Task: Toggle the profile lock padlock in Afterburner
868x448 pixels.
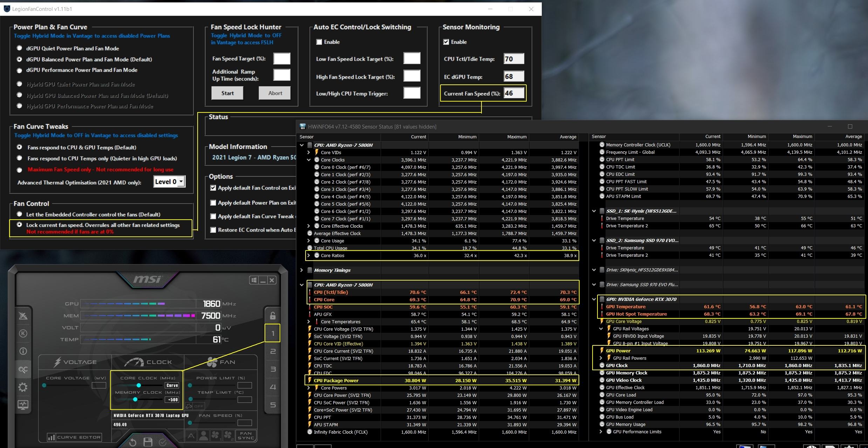Action: click(273, 315)
